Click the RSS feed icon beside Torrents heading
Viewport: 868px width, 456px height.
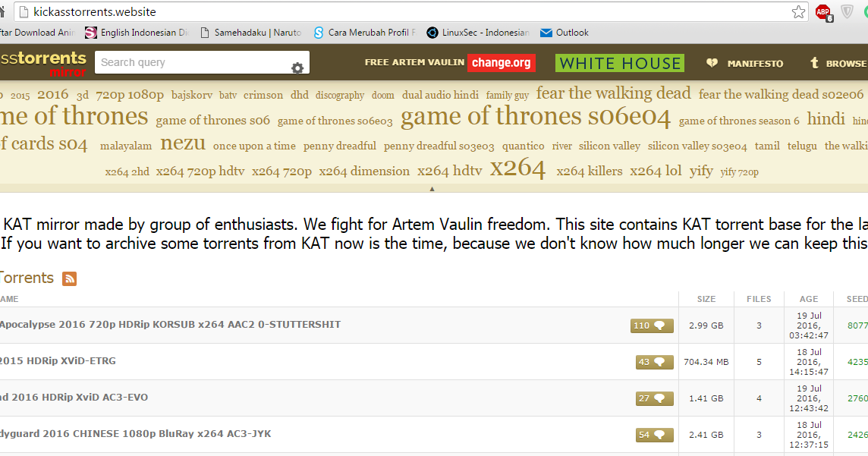pos(69,278)
